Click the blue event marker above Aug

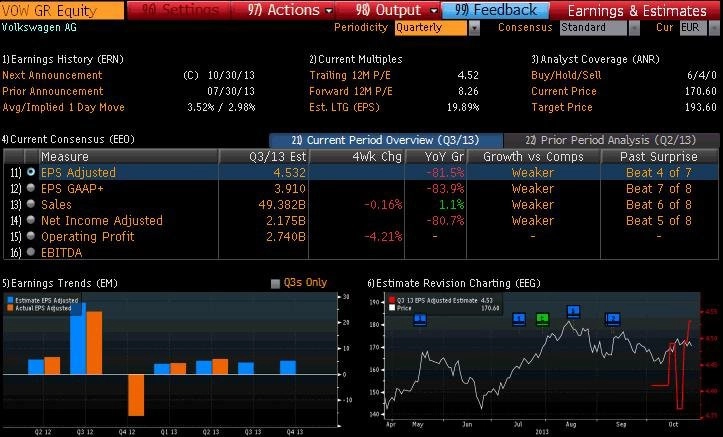click(573, 312)
